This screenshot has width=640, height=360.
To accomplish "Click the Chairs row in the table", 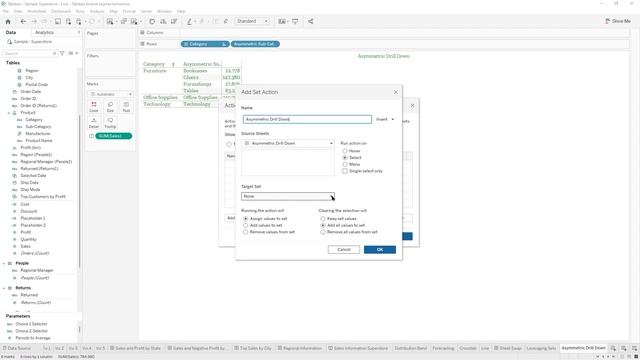I will pyautogui.click(x=191, y=78).
